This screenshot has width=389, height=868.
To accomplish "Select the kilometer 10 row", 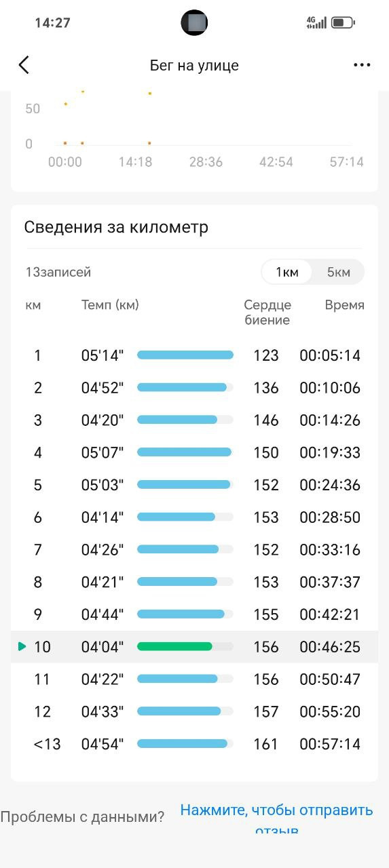I will (x=194, y=647).
